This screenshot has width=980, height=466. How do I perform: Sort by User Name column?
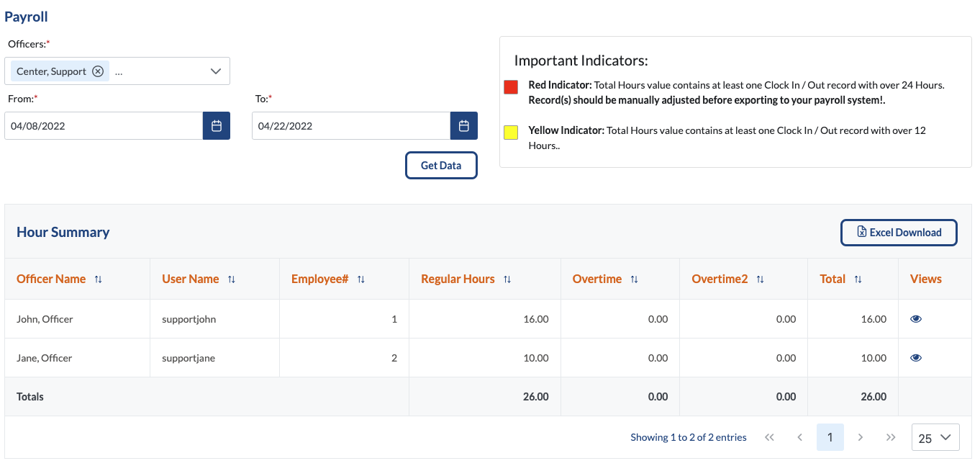tap(232, 279)
